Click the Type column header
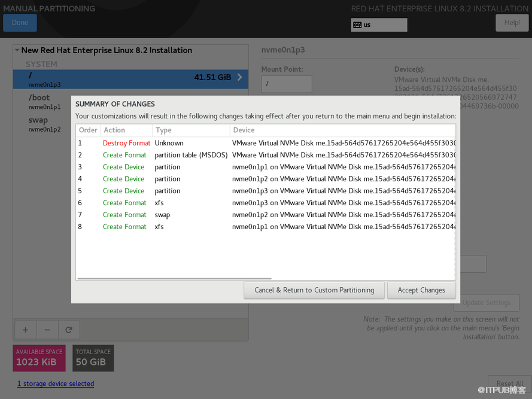 coord(191,130)
